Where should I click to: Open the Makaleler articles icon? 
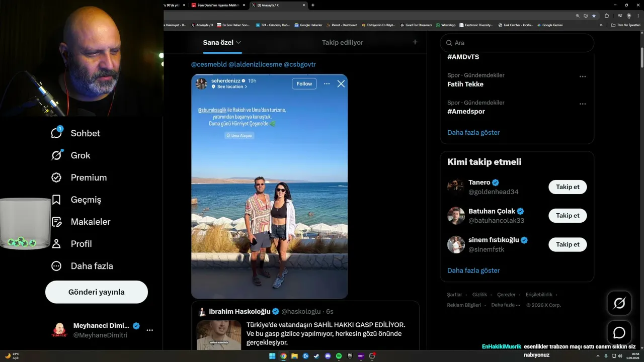coord(56,222)
